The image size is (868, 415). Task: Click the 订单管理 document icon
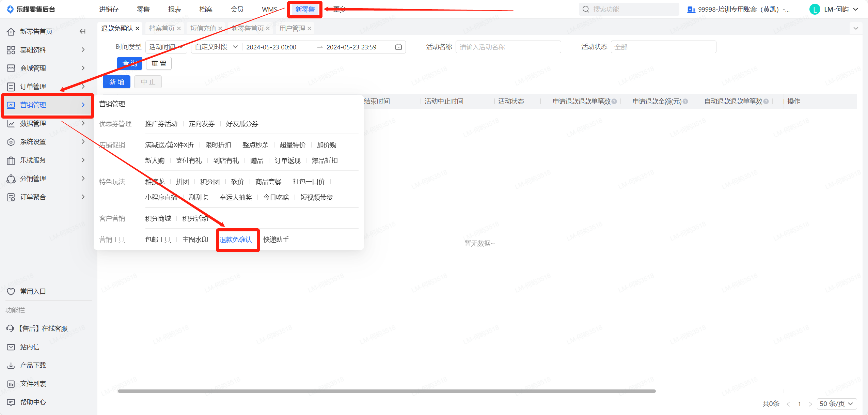click(11, 87)
